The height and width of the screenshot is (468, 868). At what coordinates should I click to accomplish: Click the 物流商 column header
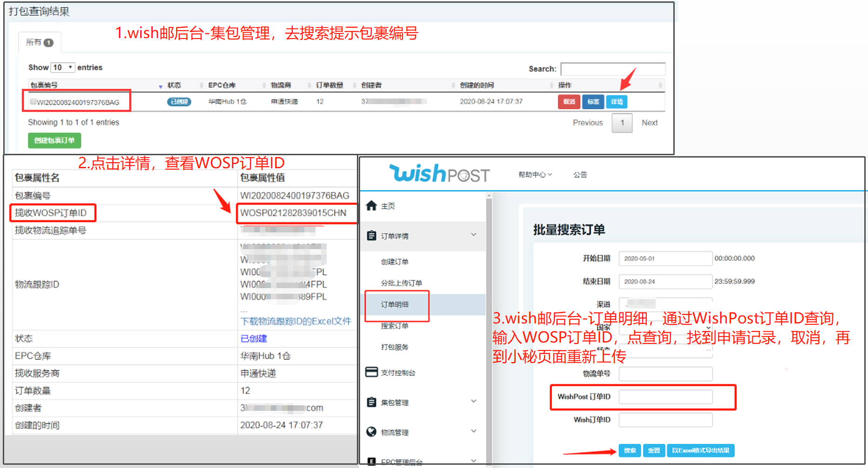(x=281, y=85)
